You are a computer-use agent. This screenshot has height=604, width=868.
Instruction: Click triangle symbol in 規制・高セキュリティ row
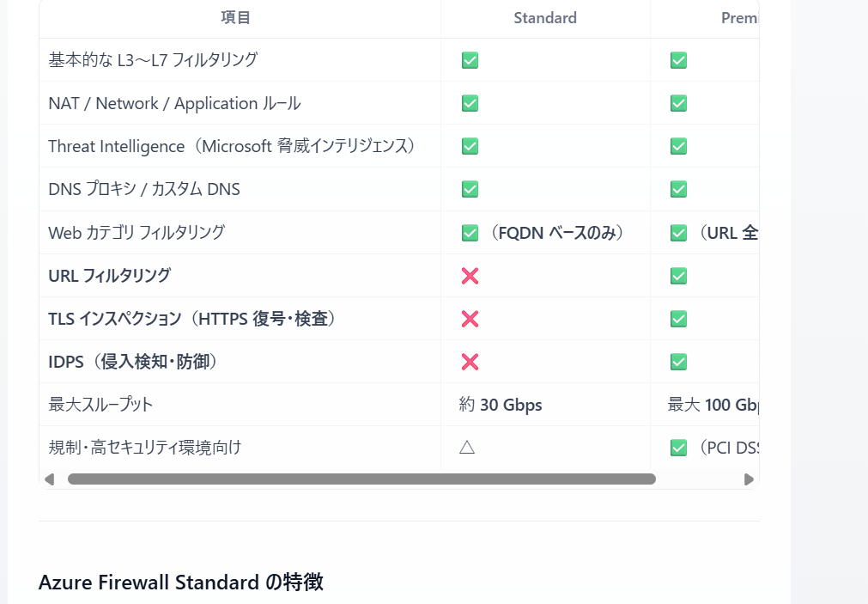coord(467,448)
